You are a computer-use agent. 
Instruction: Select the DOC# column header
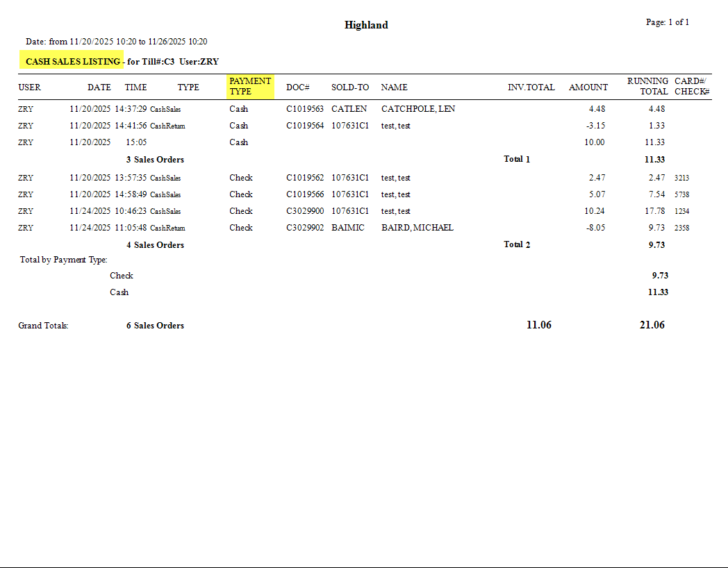pos(298,87)
